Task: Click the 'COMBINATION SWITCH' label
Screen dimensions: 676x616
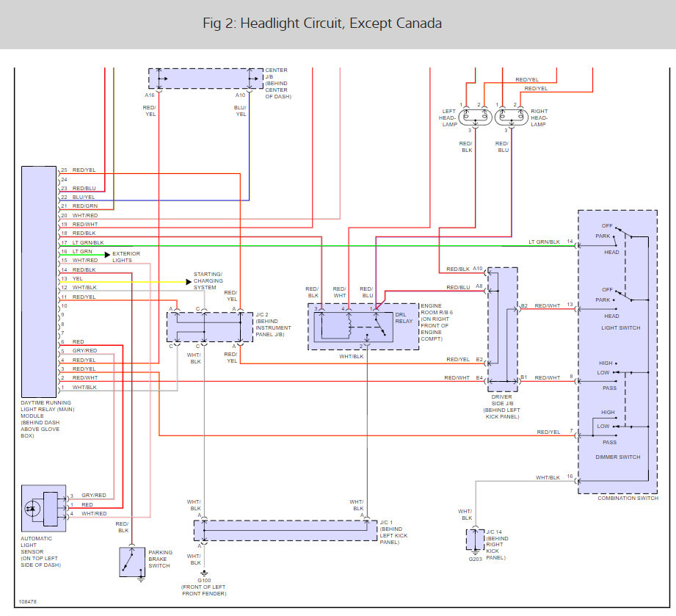Action: 628,499
